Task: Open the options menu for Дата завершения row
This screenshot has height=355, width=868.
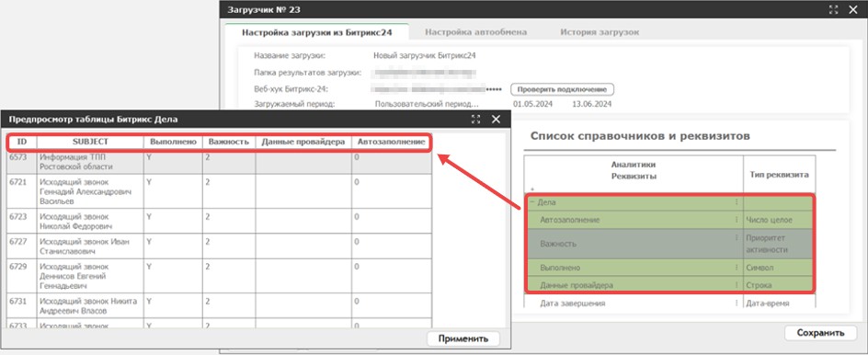Action: [737, 303]
